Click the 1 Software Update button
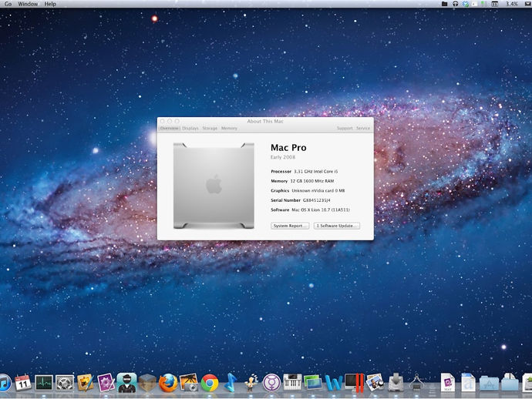 coord(337,226)
